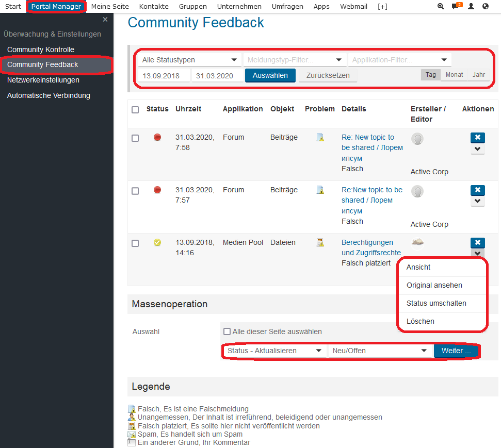Select Community Feedback in the sidebar
The width and height of the screenshot is (501, 448).
57,65
